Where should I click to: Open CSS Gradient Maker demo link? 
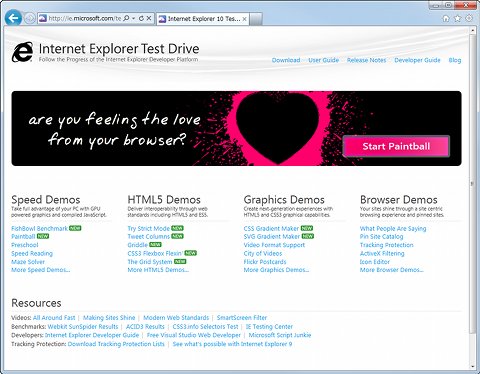[271, 228]
